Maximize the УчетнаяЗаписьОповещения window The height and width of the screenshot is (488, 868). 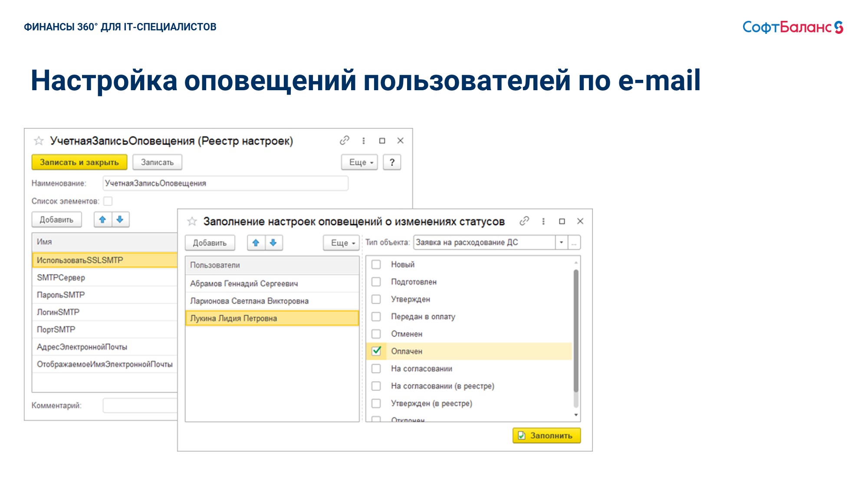[x=382, y=141]
